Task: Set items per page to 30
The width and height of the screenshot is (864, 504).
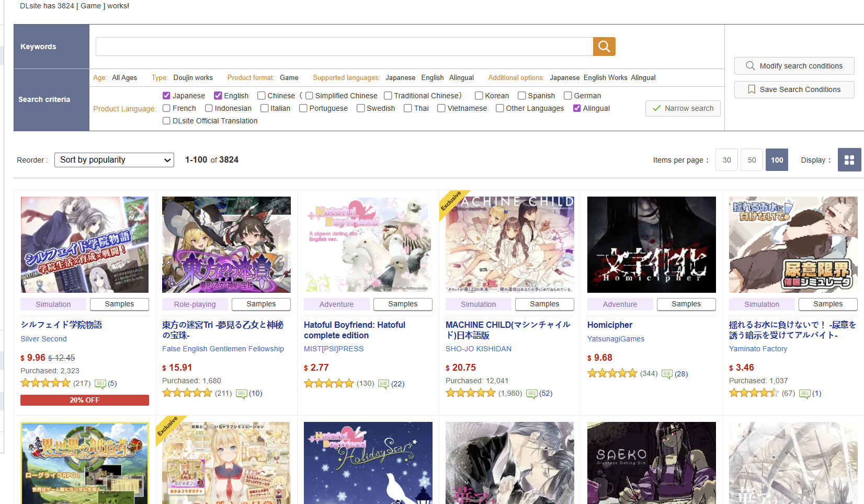Action: click(x=727, y=160)
